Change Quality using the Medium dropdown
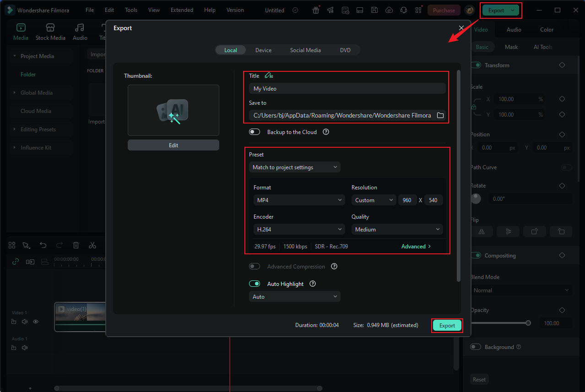Viewport: 585px width, 392px height. pos(397,229)
